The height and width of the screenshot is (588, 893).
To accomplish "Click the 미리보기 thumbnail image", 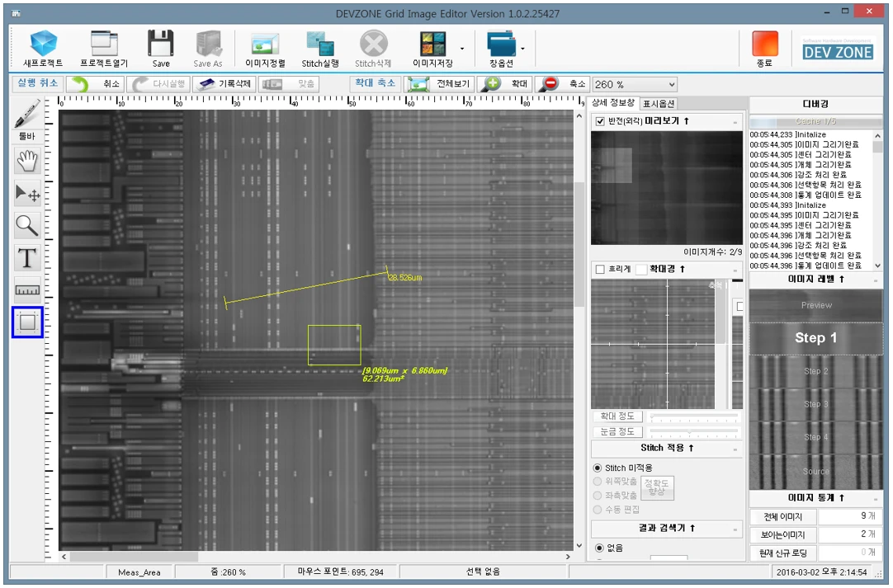I will [x=666, y=188].
